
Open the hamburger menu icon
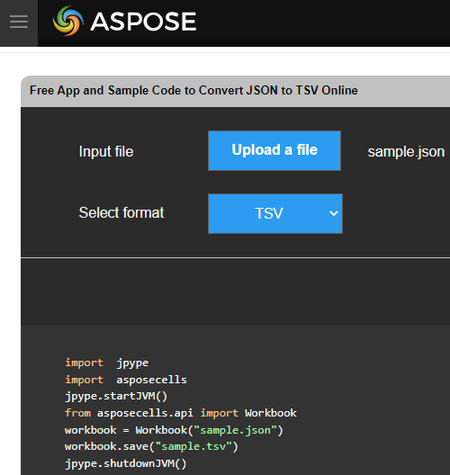[x=19, y=22]
